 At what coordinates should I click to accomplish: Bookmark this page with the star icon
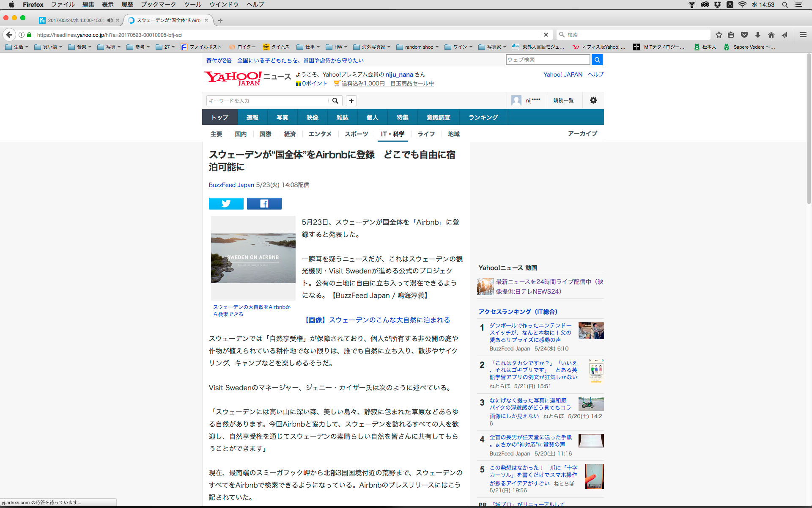(719, 35)
